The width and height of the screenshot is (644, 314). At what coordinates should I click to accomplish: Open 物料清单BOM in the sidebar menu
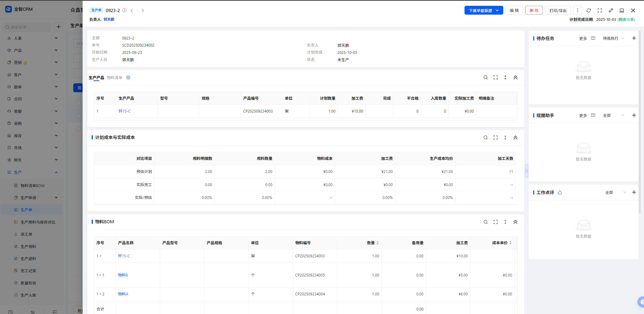(x=32, y=186)
